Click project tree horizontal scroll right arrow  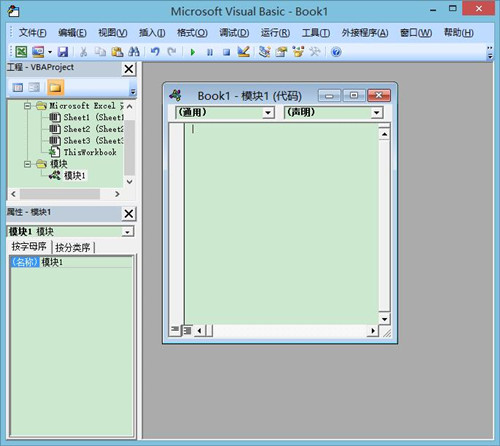[117, 194]
